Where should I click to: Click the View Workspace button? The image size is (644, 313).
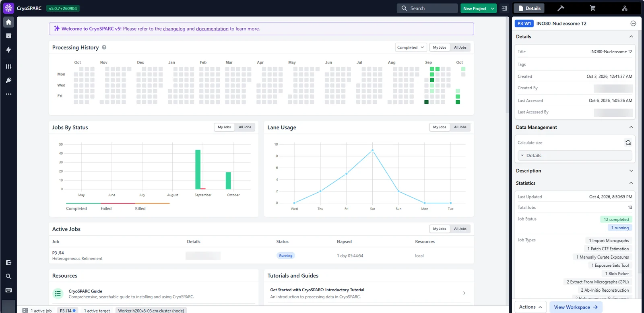pyautogui.click(x=576, y=307)
